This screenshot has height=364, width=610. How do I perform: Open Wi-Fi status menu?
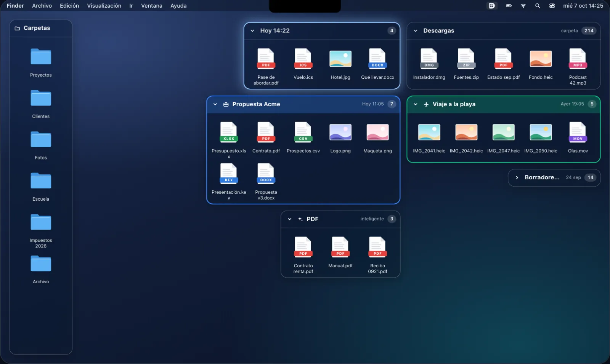pyautogui.click(x=523, y=6)
